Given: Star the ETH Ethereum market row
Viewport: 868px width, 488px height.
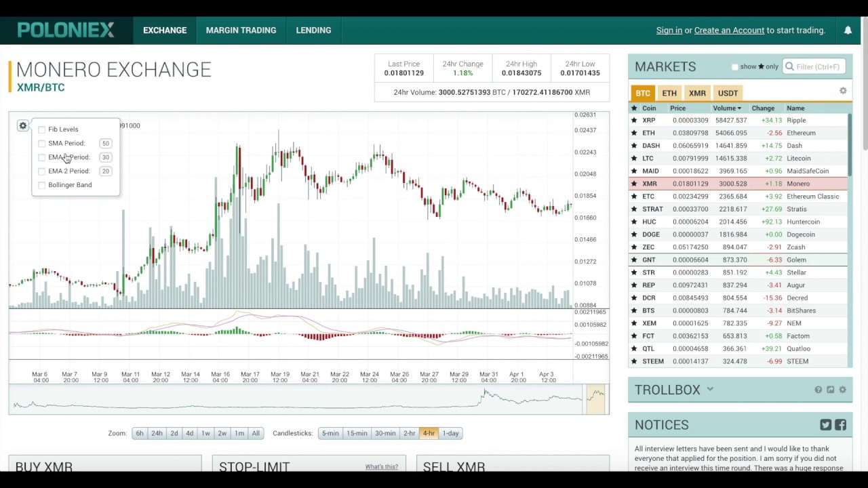Looking at the screenshot, I should click(634, 133).
